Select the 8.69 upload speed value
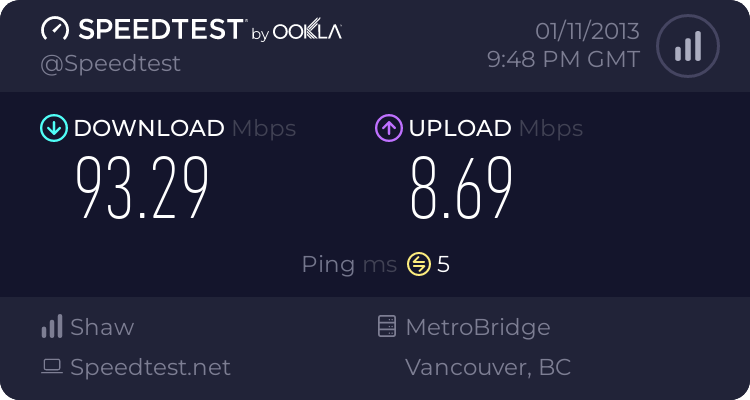This screenshot has height=400, width=750. tap(461, 188)
